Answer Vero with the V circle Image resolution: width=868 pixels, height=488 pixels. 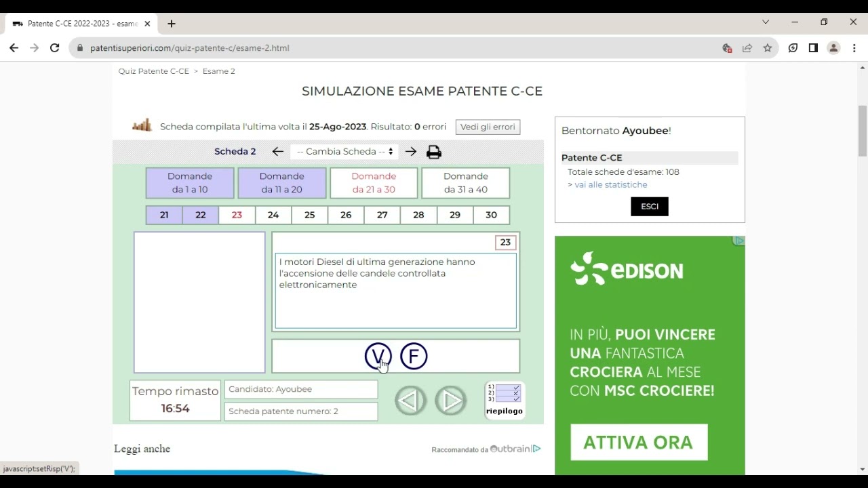[x=378, y=357]
